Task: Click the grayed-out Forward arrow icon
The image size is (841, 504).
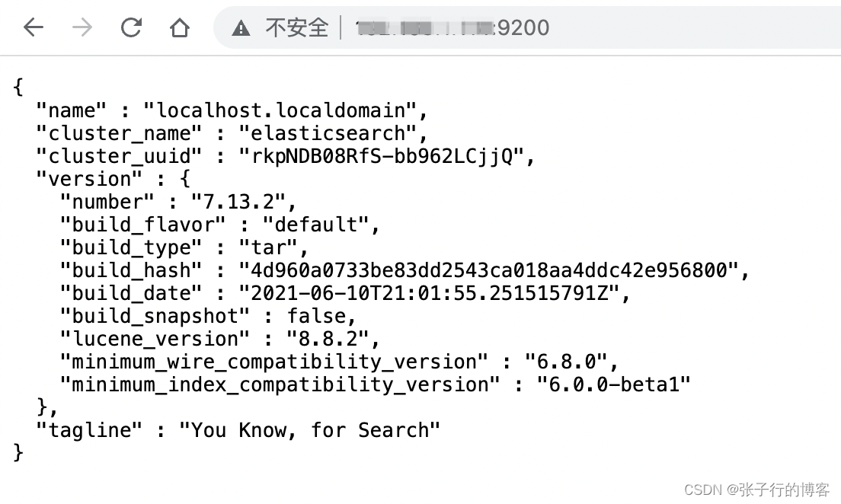Action: (x=82, y=27)
